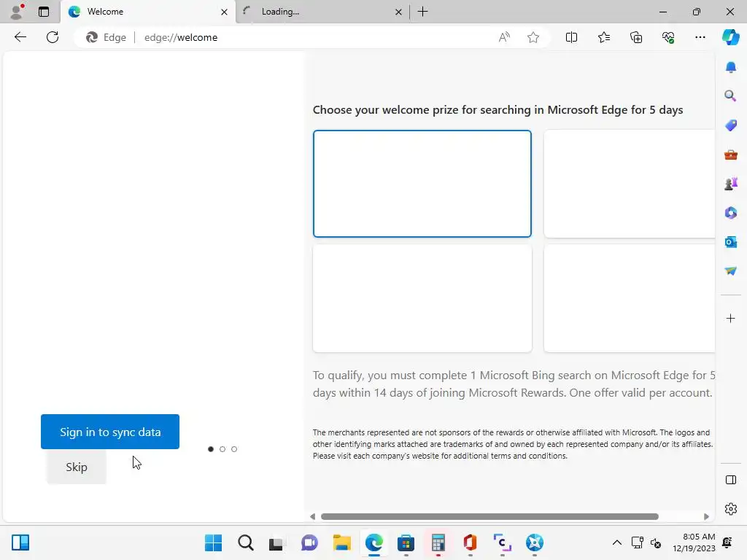Open Browser essentials heart icon
The width and height of the screenshot is (747, 560).
coord(668,37)
